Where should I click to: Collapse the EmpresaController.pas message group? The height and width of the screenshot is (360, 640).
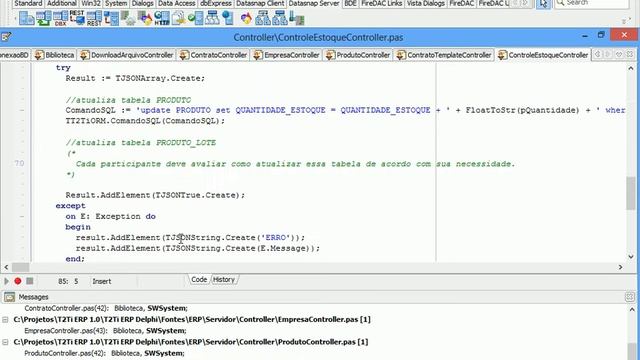click(5, 320)
